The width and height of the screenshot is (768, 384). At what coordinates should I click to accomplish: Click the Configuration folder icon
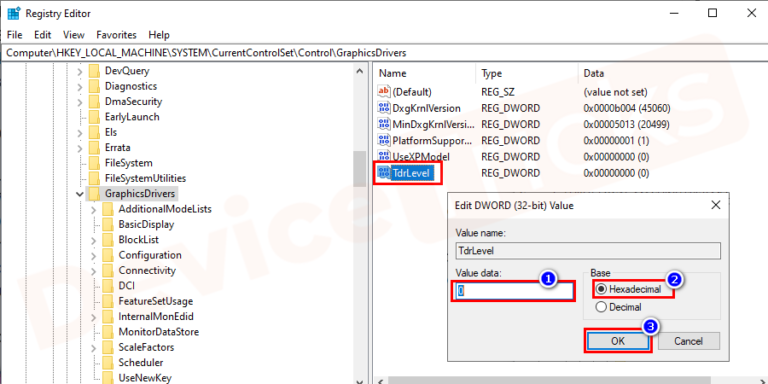tap(108, 255)
